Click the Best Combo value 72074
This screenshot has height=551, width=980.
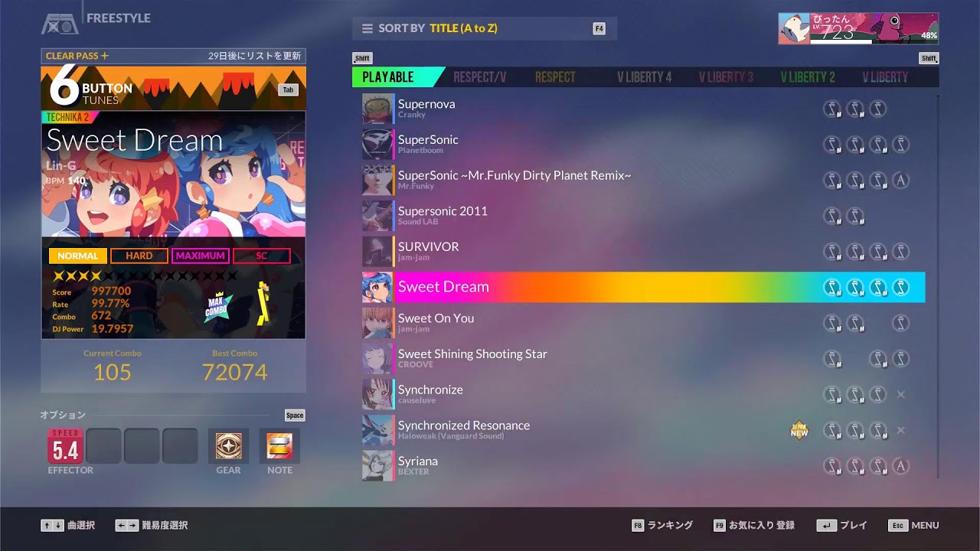pyautogui.click(x=234, y=373)
